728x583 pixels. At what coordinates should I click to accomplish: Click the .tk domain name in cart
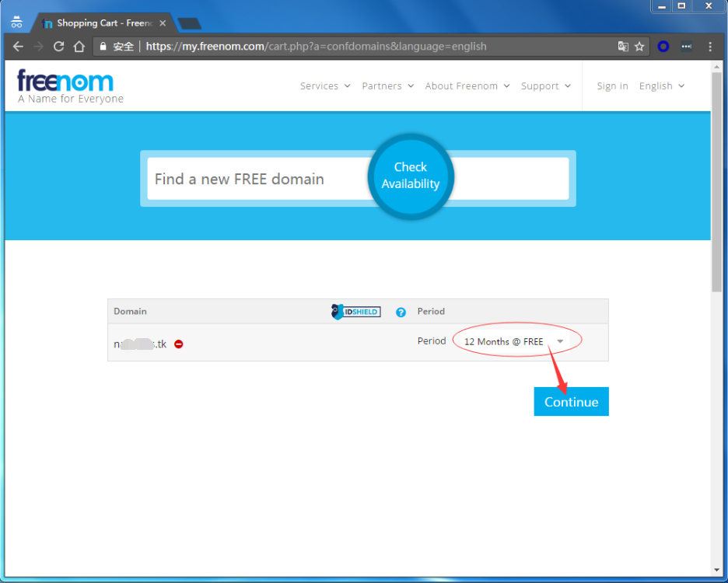point(140,344)
